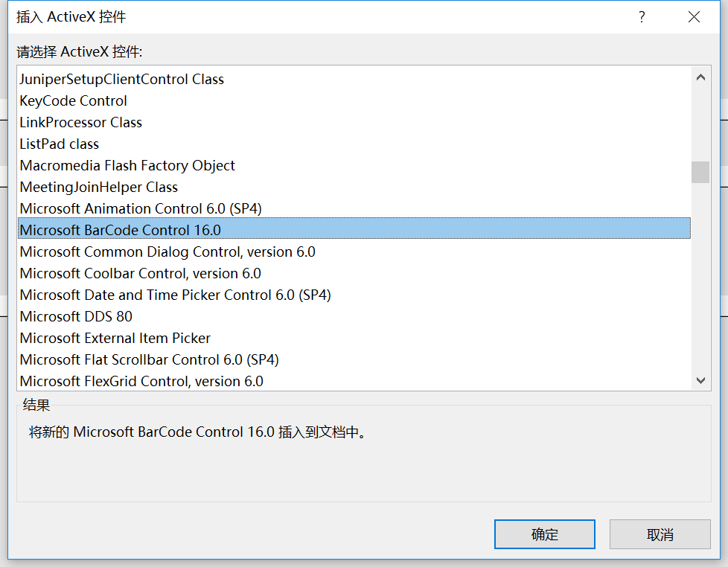The width and height of the screenshot is (728, 567).
Task: Select Microsoft Flat Scrollbar Control 6.0 (SP4)
Action: [x=354, y=359]
